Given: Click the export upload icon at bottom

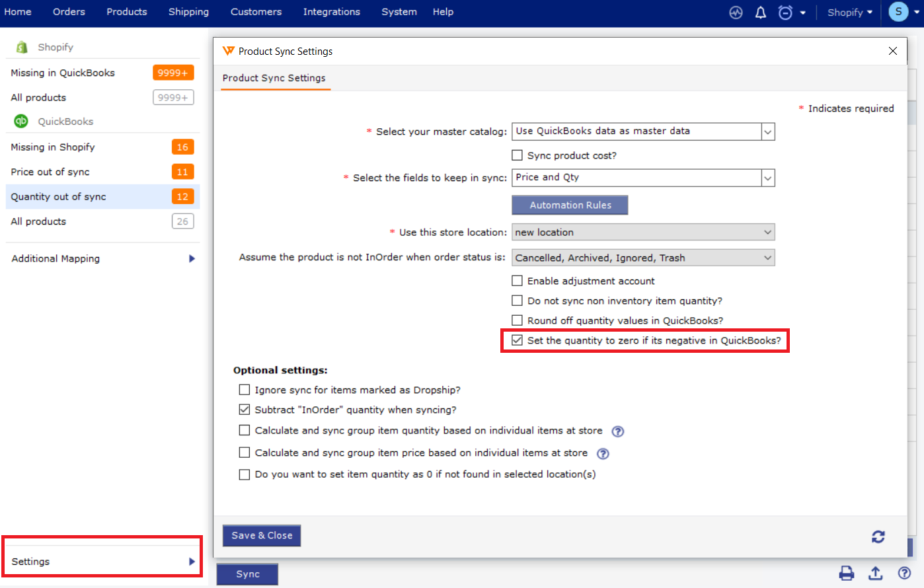Looking at the screenshot, I should pyautogui.click(x=876, y=573).
